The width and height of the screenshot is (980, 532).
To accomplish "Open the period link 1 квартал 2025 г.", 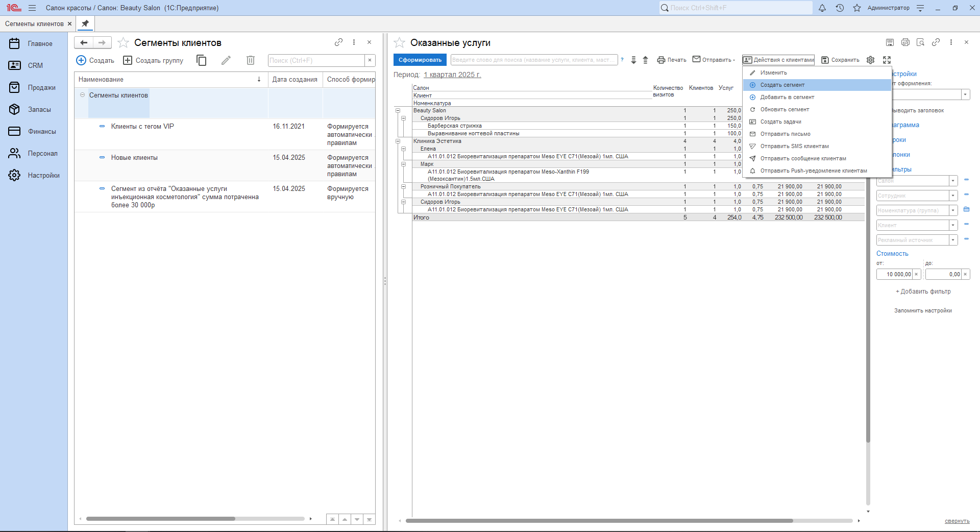I will pyautogui.click(x=452, y=75).
